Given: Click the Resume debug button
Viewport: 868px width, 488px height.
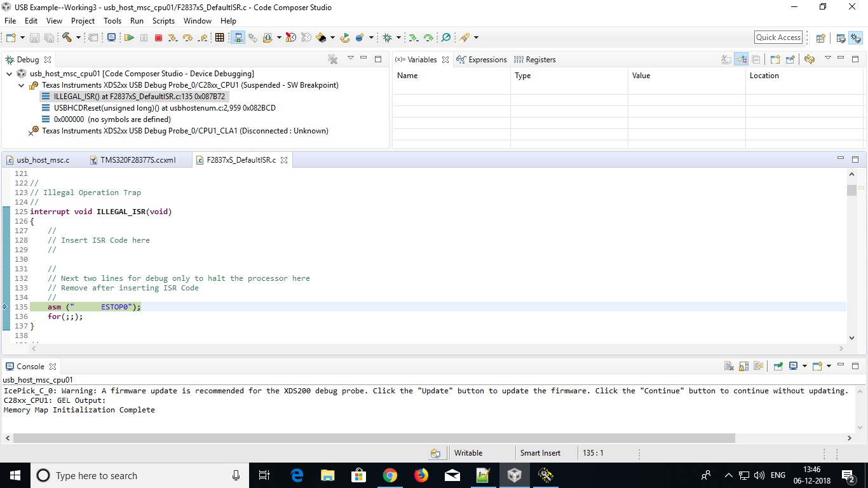Looking at the screenshot, I should pos(129,37).
